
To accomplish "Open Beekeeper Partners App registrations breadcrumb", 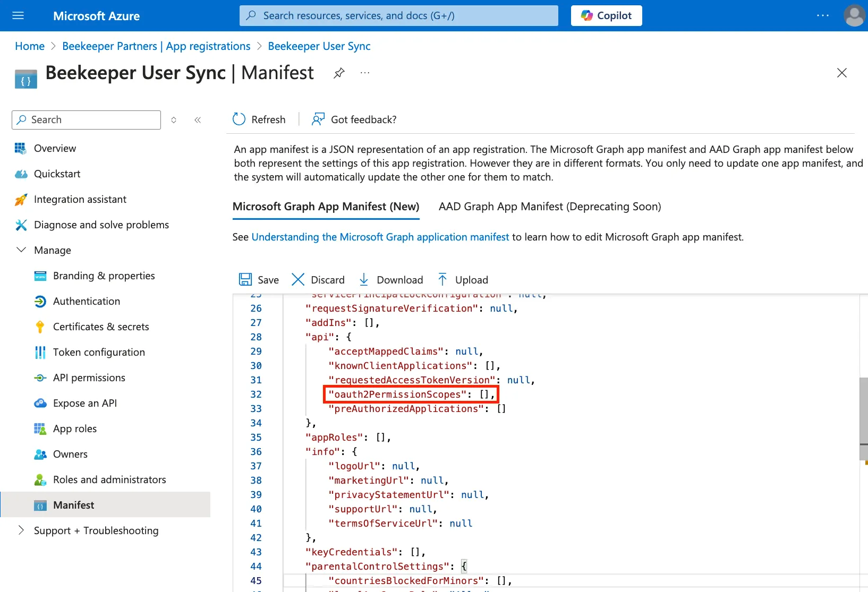I will click(x=156, y=46).
